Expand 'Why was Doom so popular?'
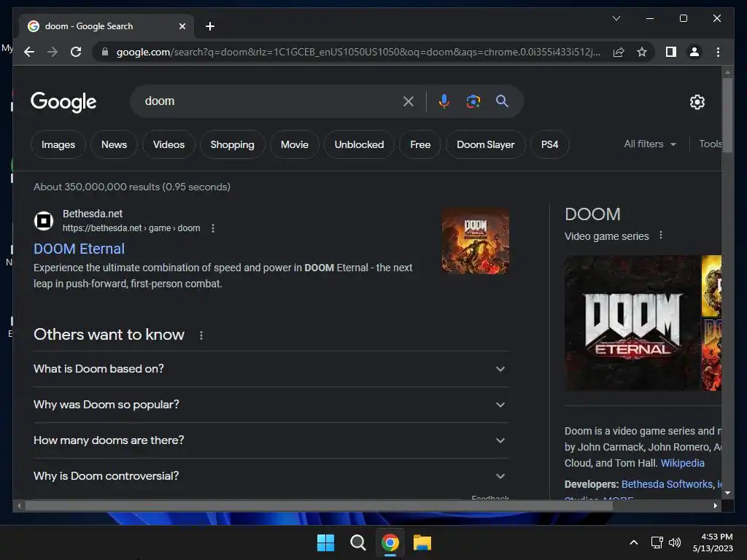The height and width of the screenshot is (560, 747). point(271,405)
